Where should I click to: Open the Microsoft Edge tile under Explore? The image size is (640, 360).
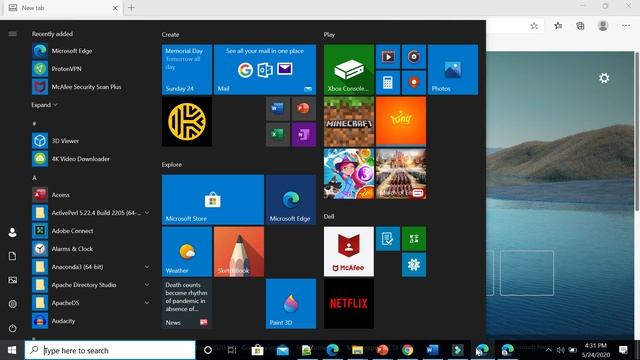click(x=291, y=200)
